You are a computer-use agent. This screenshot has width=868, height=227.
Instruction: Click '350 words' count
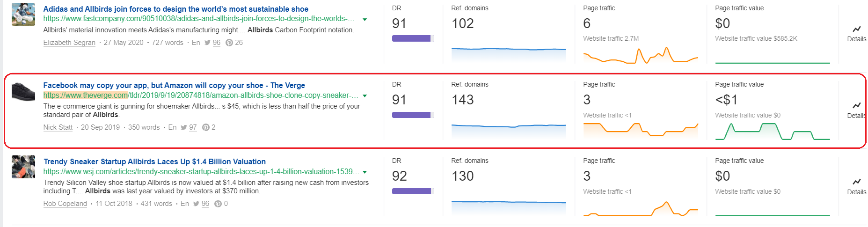[144, 127]
